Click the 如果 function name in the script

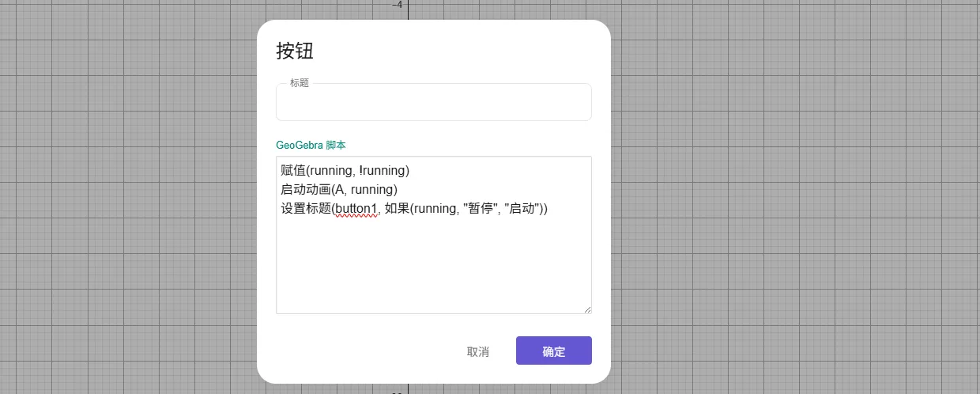tap(397, 208)
